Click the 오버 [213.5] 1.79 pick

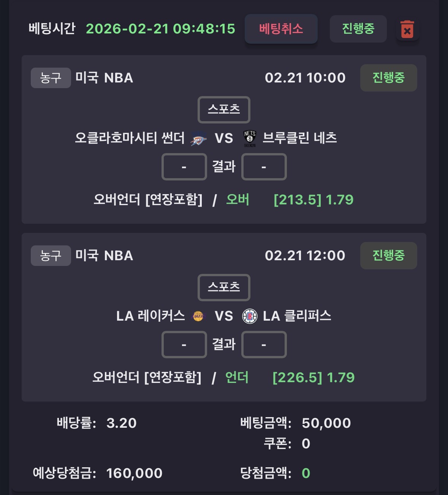click(290, 200)
